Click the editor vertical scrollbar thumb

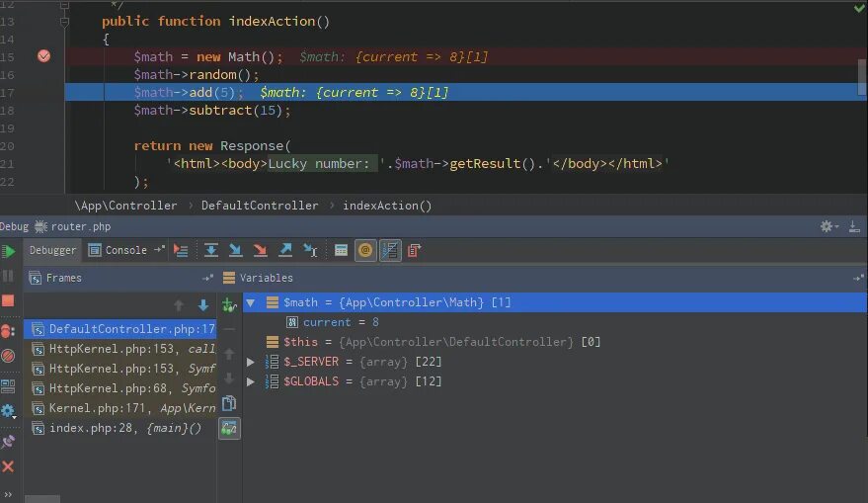862,77
